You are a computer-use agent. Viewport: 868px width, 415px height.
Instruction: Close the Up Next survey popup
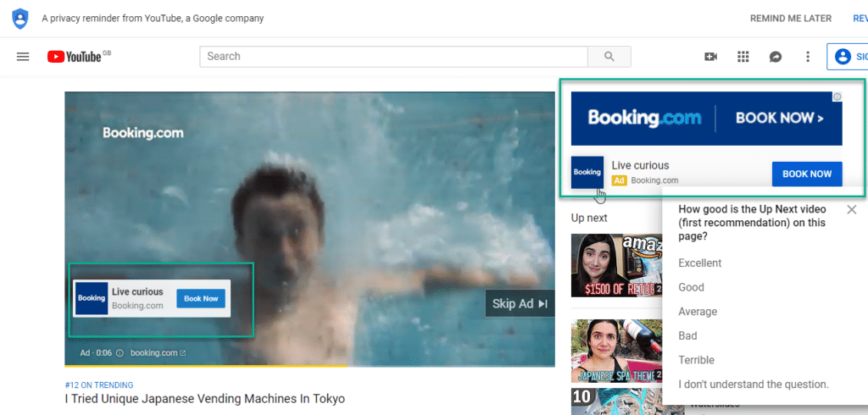851,209
